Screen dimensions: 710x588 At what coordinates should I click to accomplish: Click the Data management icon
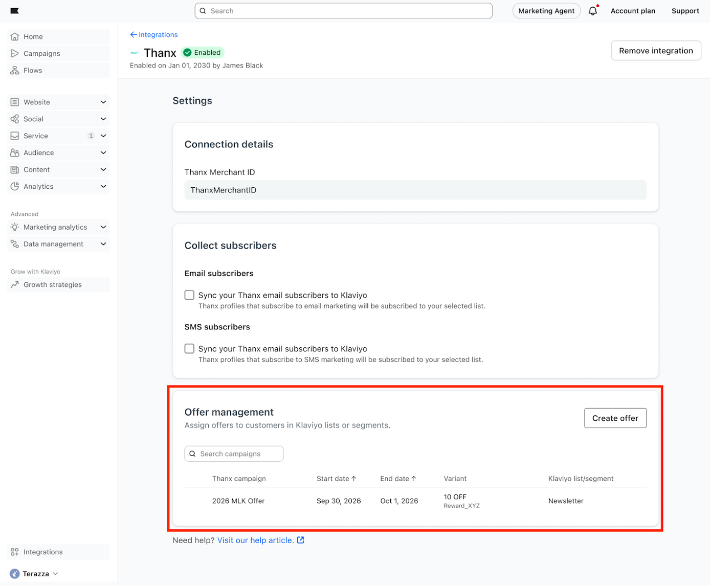click(x=15, y=244)
